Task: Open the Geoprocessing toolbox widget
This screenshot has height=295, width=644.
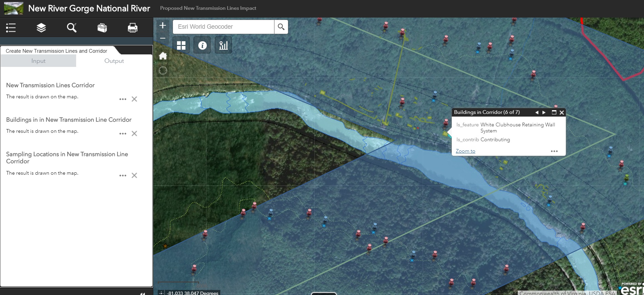Action: 102,28
